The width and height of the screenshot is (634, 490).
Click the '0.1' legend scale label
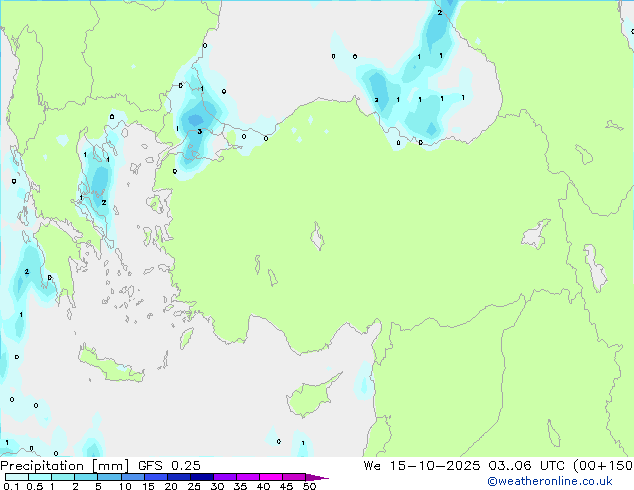pyautogui.click(x=11, y=486)
